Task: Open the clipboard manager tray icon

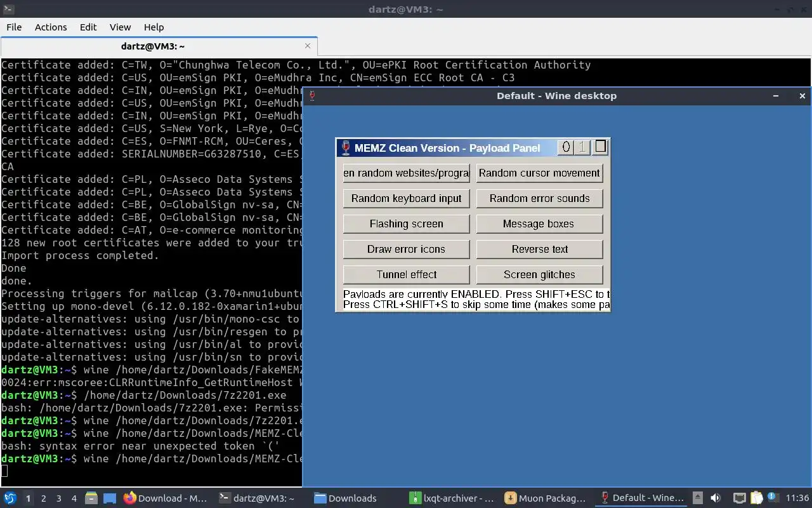Action: (756, 498)
